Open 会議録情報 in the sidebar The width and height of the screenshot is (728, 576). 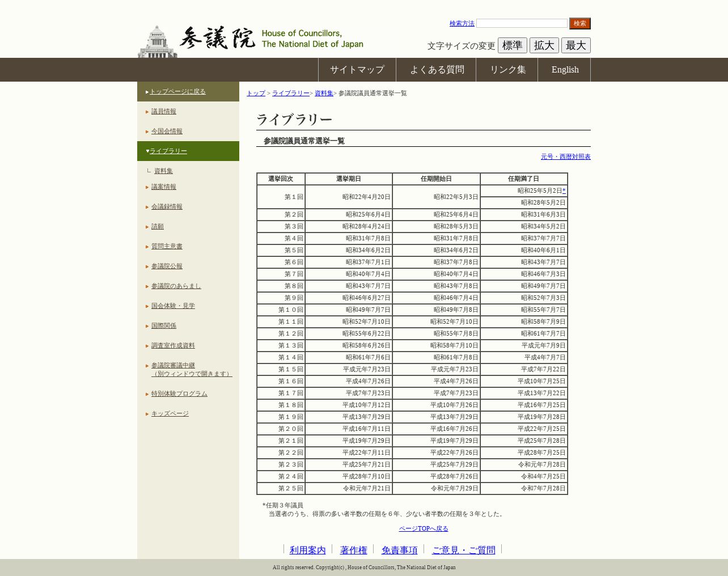[167, 206]
